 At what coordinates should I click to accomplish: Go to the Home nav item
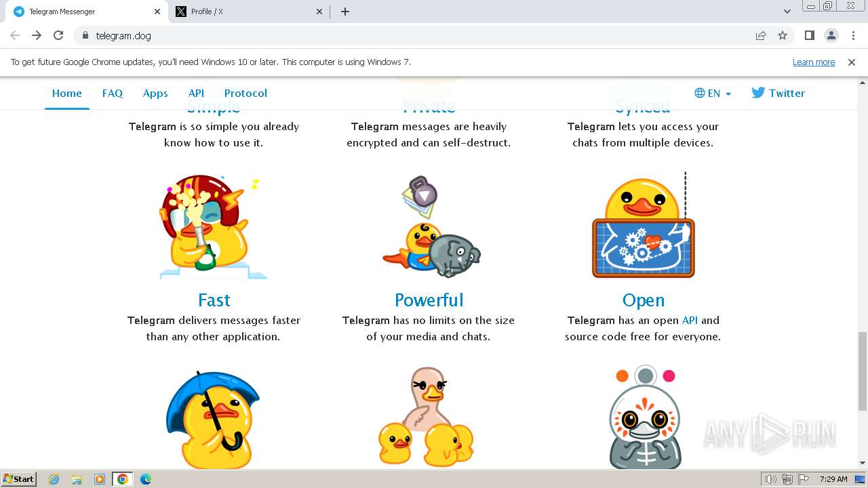[67, 94]
